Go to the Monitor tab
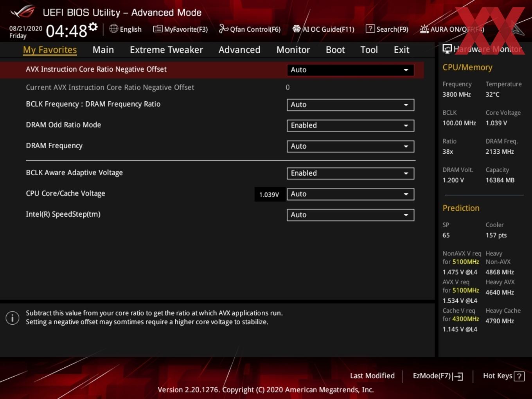Viewport: 532px width, 399px height. (293, 50)
